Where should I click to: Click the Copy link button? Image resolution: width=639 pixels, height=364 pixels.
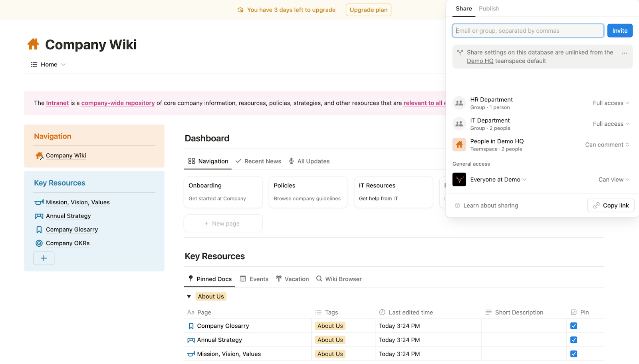pyautogui.click(x=610, y=205)
